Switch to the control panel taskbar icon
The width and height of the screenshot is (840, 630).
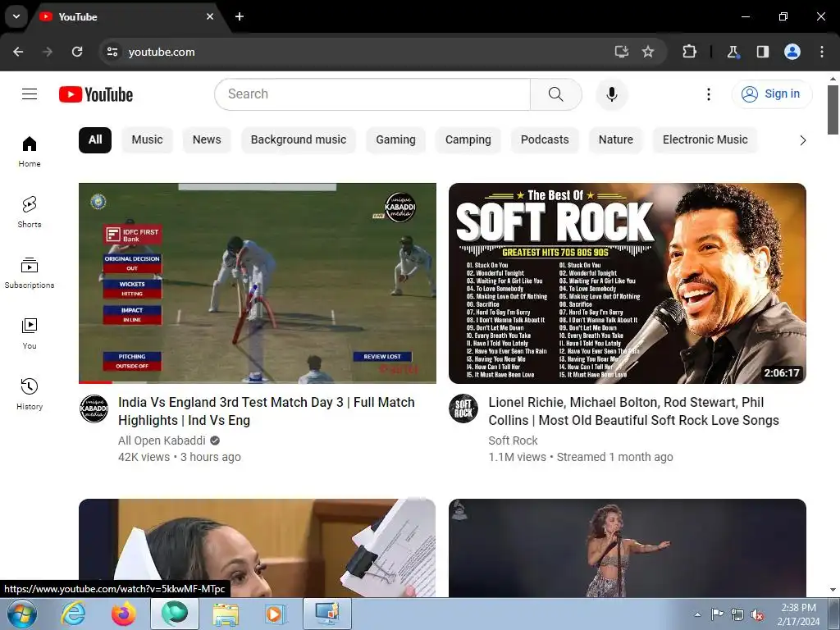(327, 614)
